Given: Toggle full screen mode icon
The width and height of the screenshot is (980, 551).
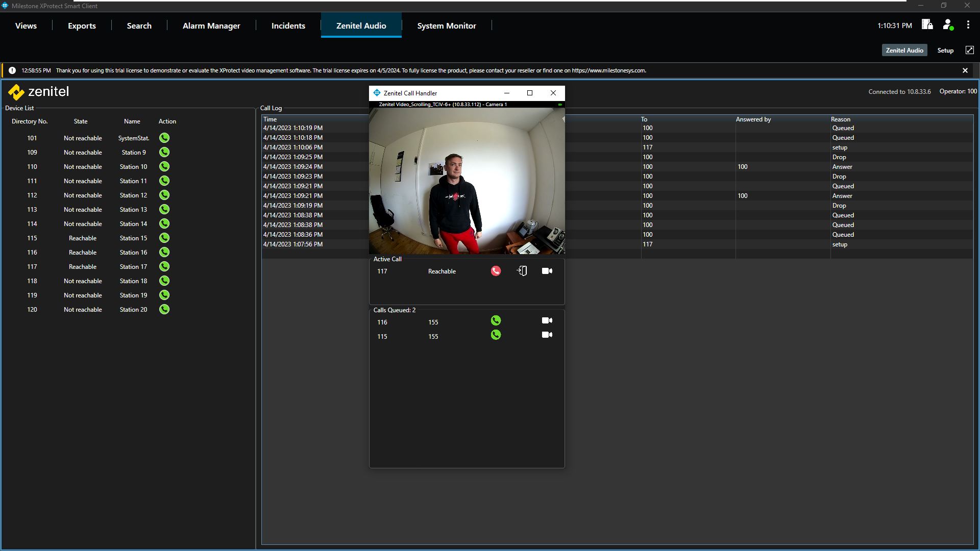Looking at the screenshot, I should (969, 50).
